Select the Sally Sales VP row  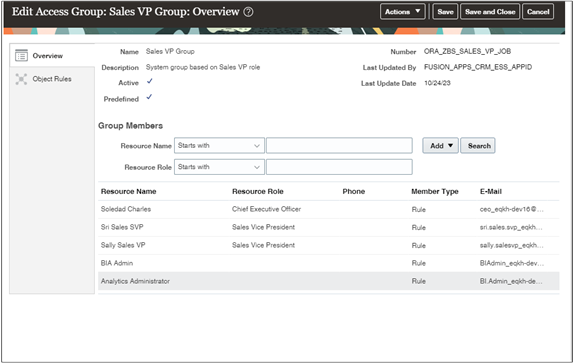pos(328,245)
